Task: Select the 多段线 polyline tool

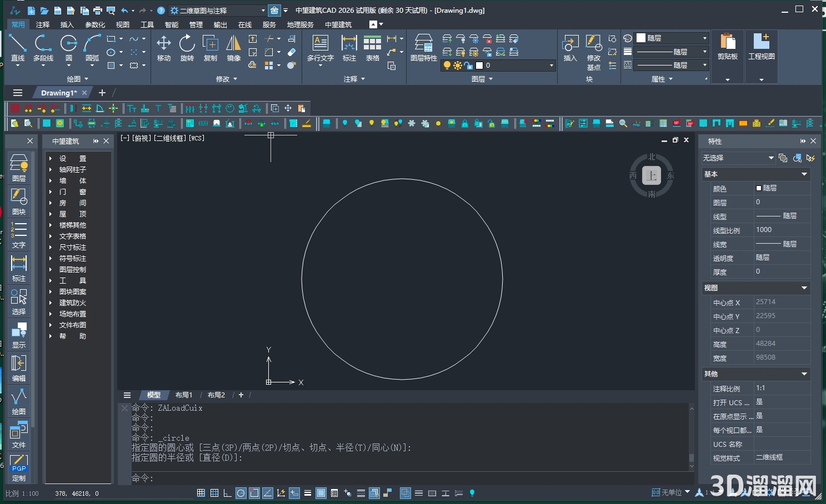Action: (x=43, y=48)
